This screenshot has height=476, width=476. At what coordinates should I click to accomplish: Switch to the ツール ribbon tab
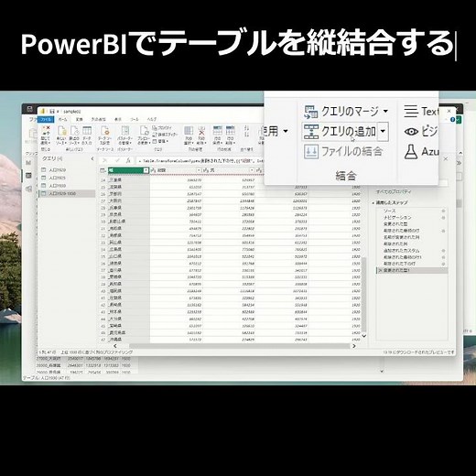pyautogui.click(x=135, y=119)
